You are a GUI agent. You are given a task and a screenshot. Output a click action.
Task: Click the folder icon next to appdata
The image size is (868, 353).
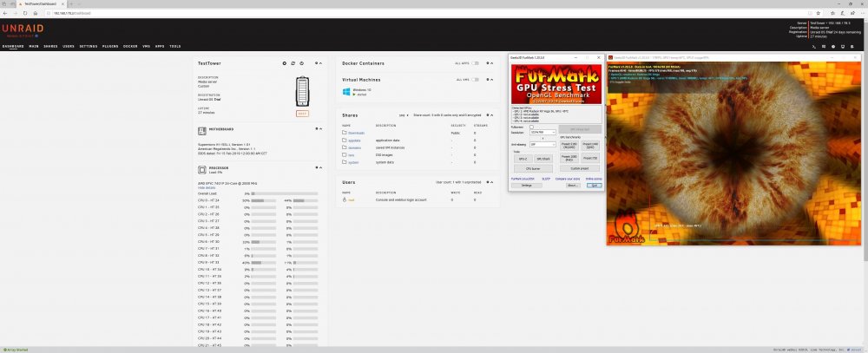pos(345,141)
